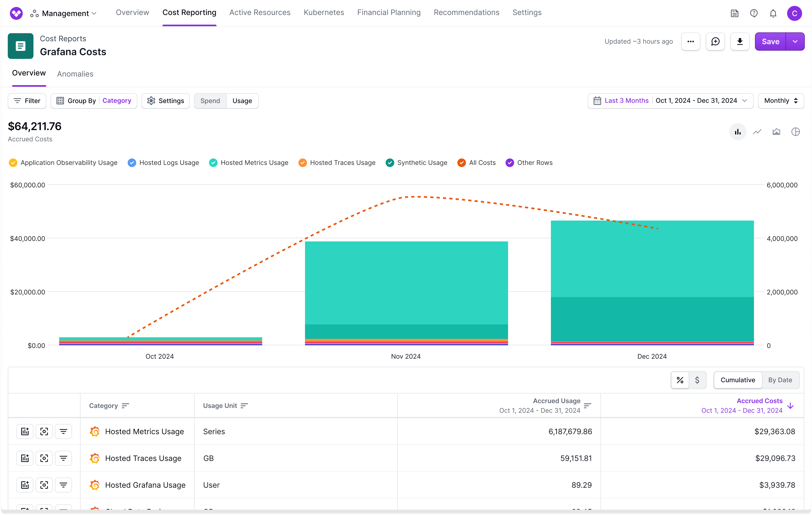This screenshot has height=515, width=812.
Task: Click Cost Reports breadcrumb link
Action: pyautogui.click(x=63, y=39)
